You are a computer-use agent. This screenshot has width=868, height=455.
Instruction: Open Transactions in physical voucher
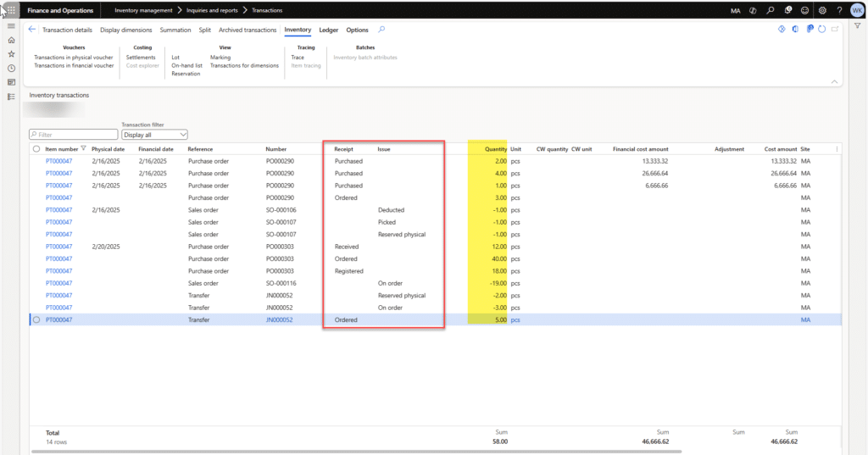(x=74, y=57)
